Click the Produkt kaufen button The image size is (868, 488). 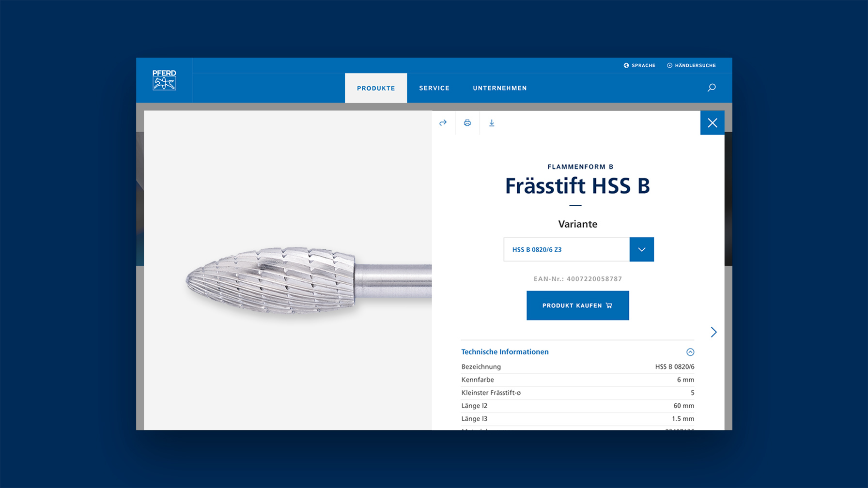[578, 305]
